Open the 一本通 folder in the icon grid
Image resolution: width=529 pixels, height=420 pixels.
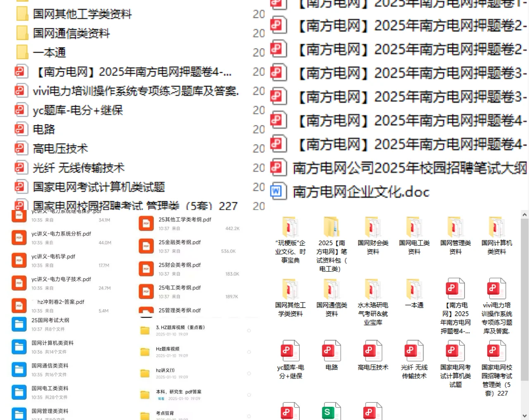(x=414, y=294)
